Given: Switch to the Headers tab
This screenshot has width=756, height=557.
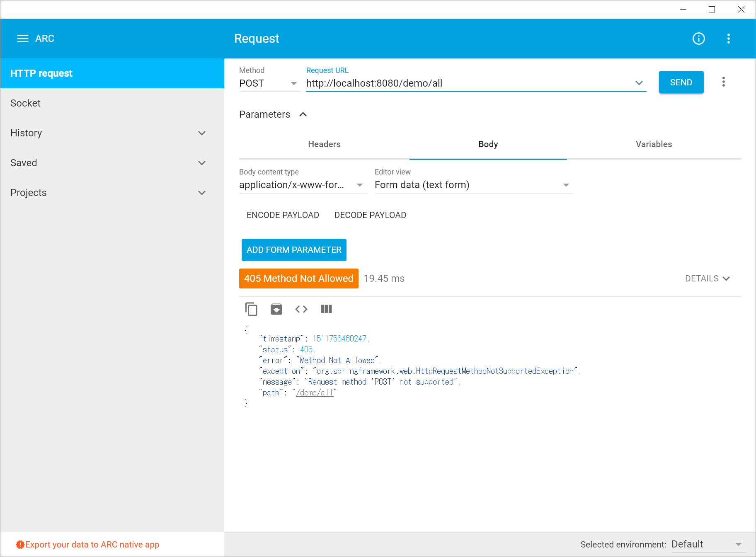Looking at the screenshot, I should (324, 144).
